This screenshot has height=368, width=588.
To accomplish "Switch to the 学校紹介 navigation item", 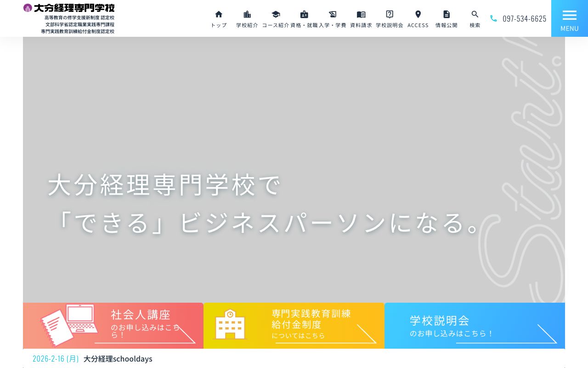I will coord(247,19).
